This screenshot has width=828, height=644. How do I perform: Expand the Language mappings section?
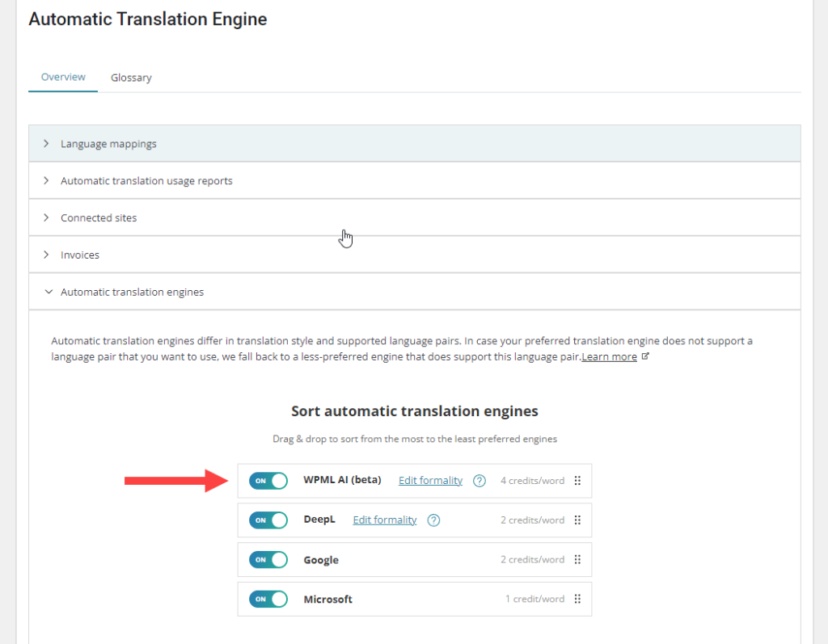[108, 143]
